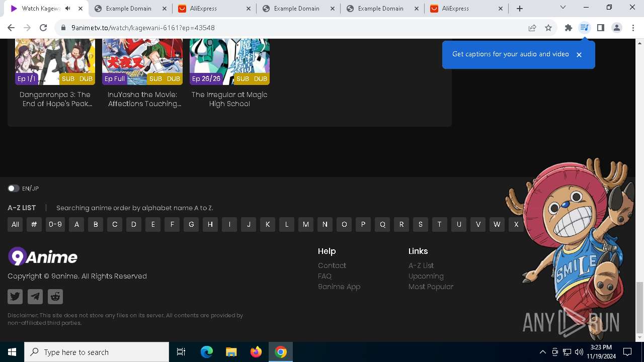Toggle the EN/JP language switch
The height and width of the screenshot is (362, 644).
tap(14, 188)
